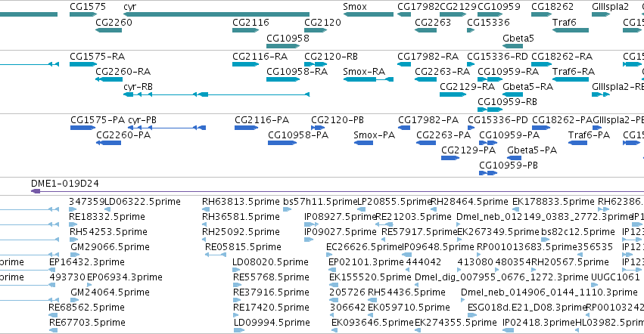Viewport: 644px width, 334px height.
Task: Select transcript CG1575-RA
Action: 83,64
